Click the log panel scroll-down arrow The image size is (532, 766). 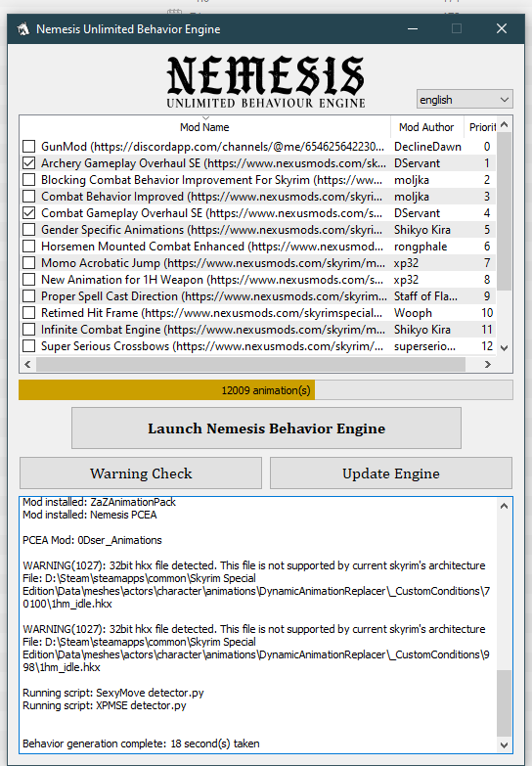505,745
